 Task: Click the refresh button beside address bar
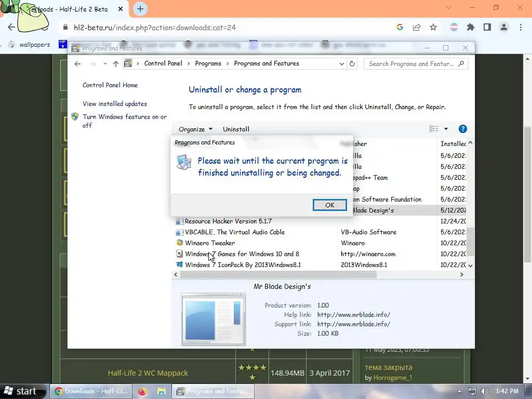[x=352, y=64]
